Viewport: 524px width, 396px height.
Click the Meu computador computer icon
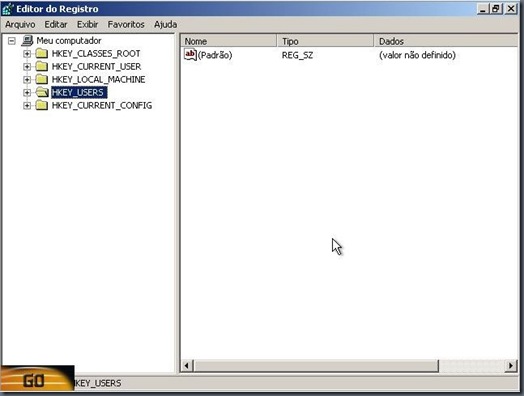27,41
